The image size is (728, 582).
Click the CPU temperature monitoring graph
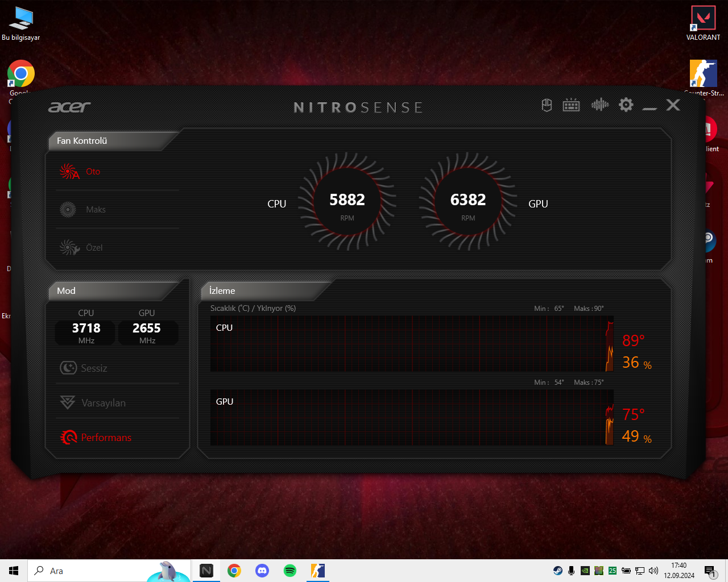412,344
